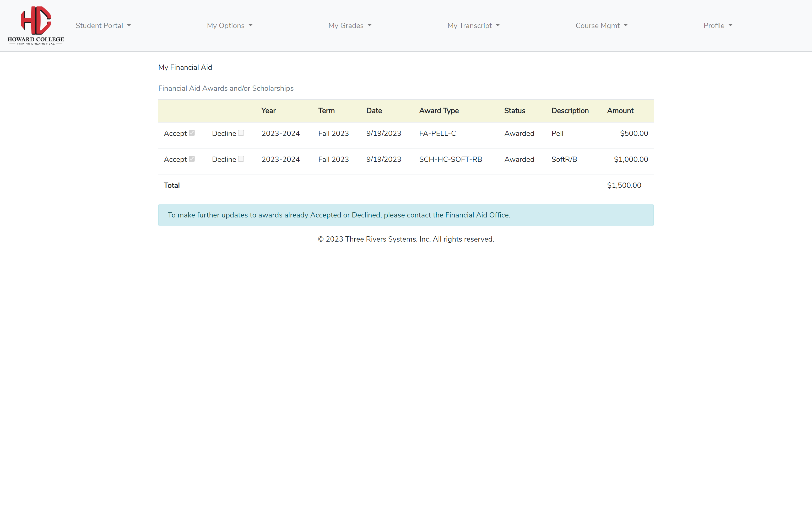
Task: Select the $1,000.00 amount cell
Action: pos(631,159)
